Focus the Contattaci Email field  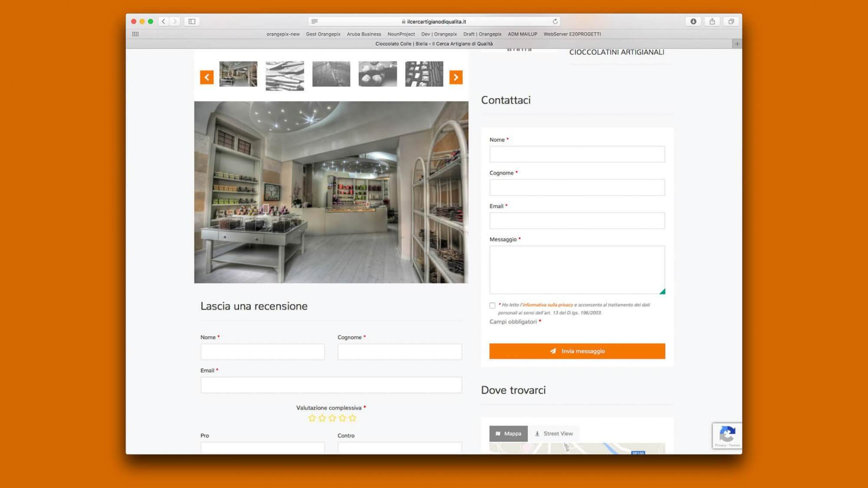click(577, 220)
